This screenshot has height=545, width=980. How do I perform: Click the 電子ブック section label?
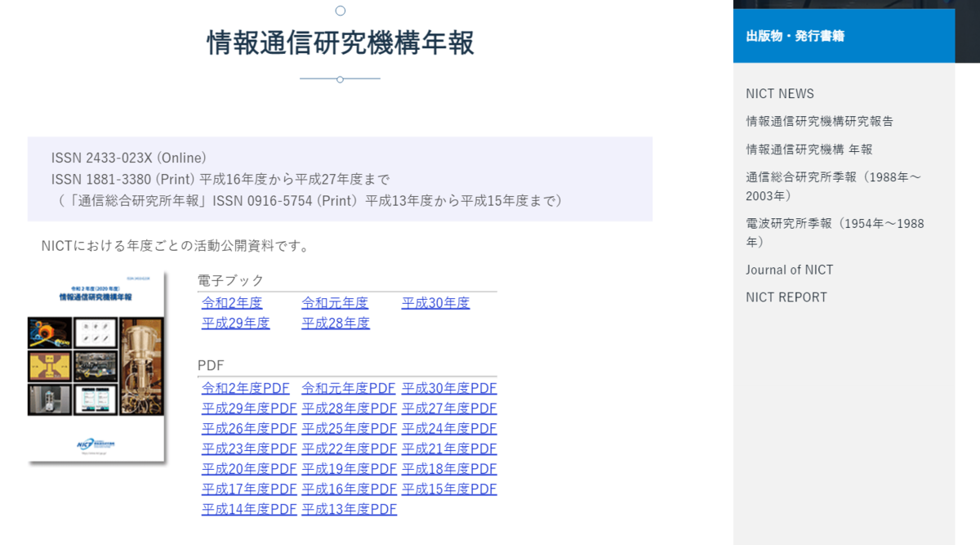pos(231,280)
